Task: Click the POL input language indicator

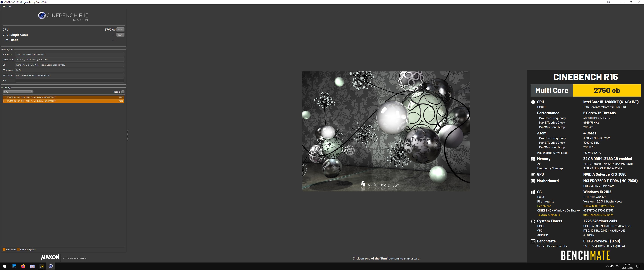Action: click(617, 266)
